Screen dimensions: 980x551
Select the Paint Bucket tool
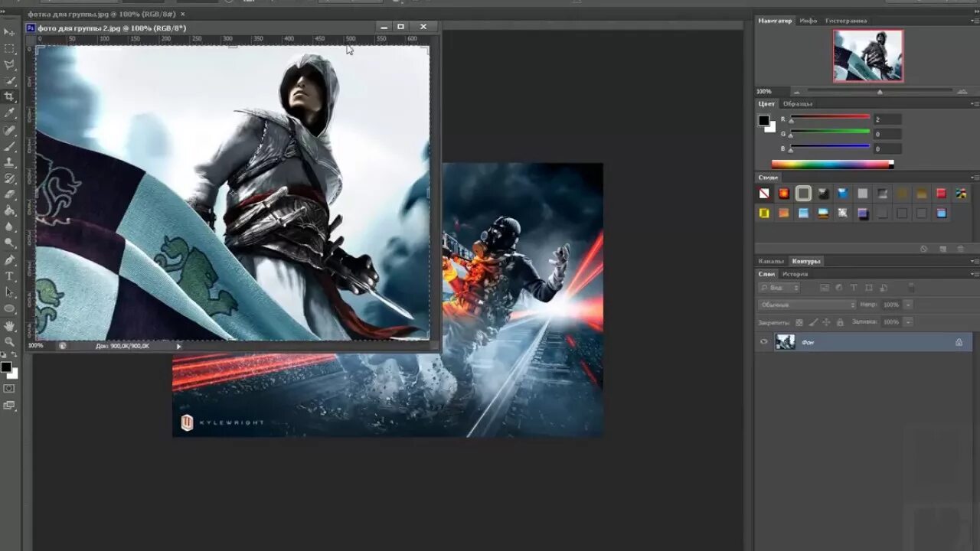coord(9,210)
